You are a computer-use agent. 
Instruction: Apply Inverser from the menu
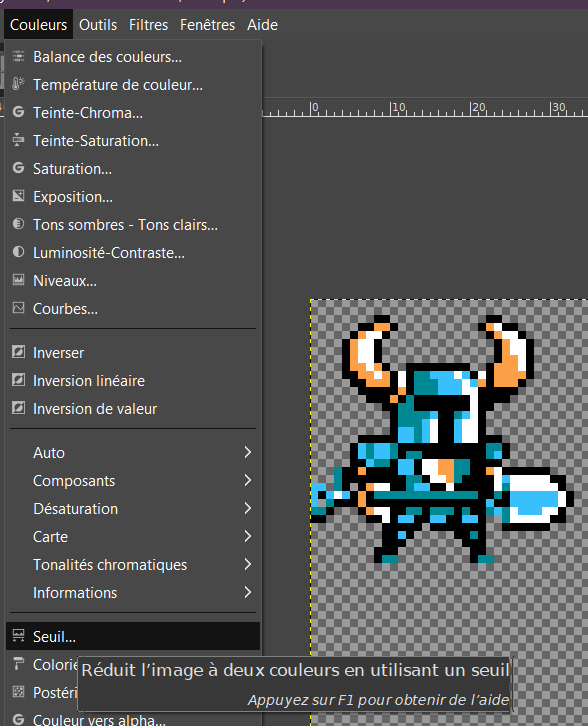coord(133,353)
